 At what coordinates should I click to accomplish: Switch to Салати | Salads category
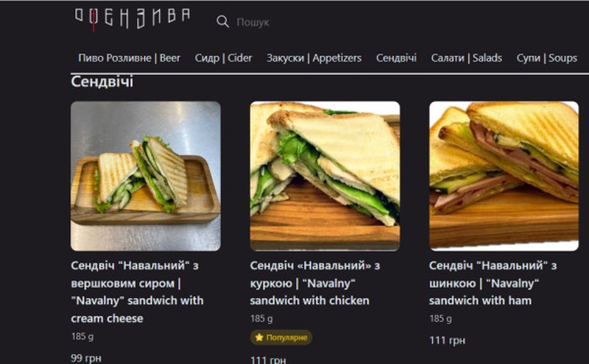[467, 58]
